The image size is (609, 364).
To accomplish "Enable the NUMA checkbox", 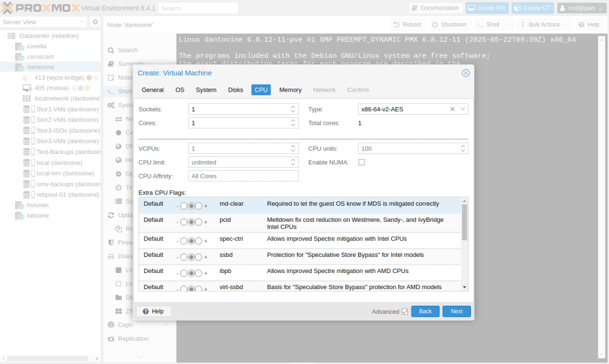I will [x=362, y=162].
